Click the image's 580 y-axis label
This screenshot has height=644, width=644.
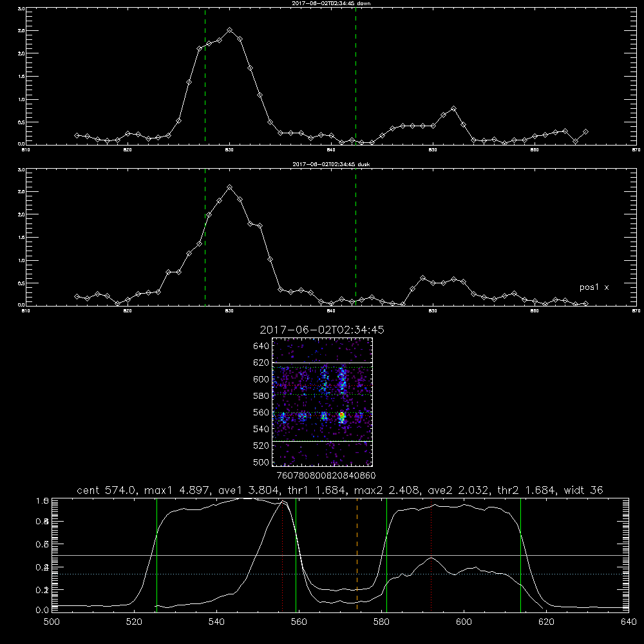click(261, 396)
